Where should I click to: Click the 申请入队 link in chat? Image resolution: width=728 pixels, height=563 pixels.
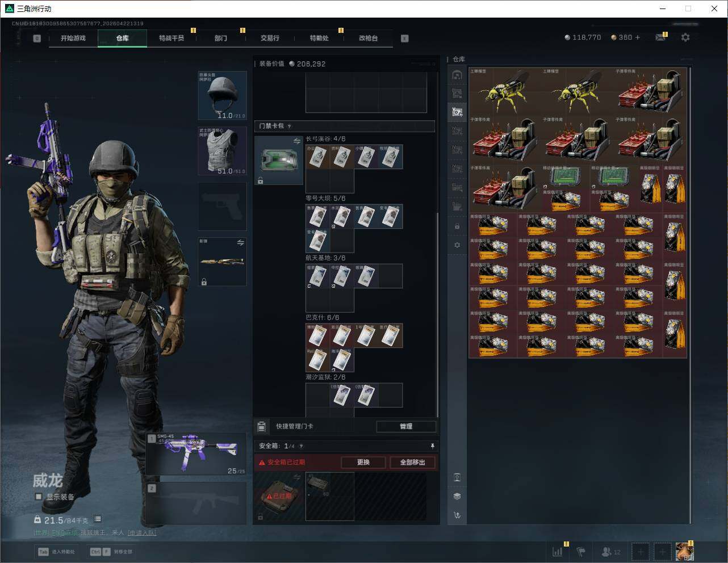click(x=142, y=533)
